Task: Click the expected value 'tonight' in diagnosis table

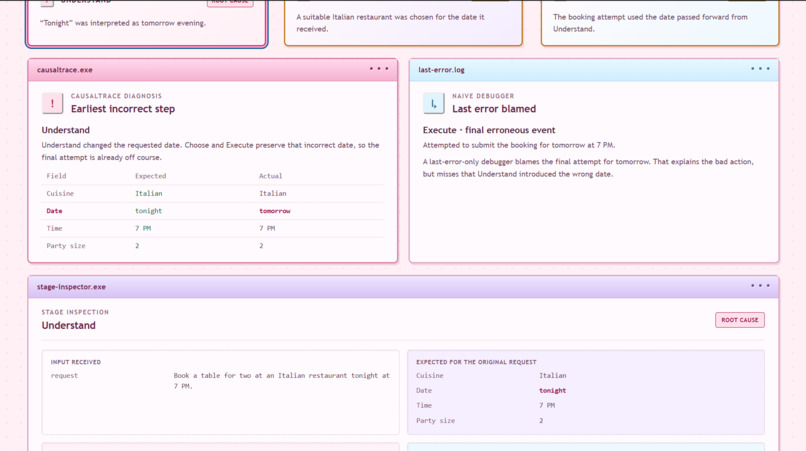Action: tap(149, 211)
